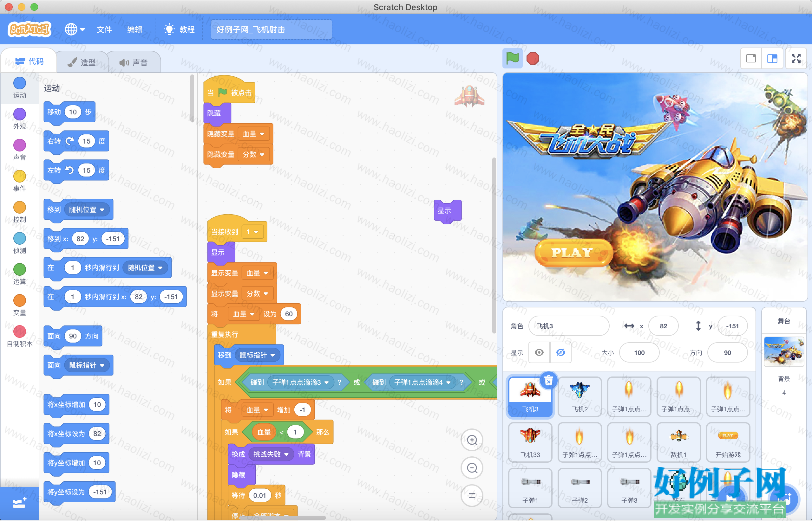Zoom in the code workspace
Viewport: 812px width, 521px height.
point(472,440)
